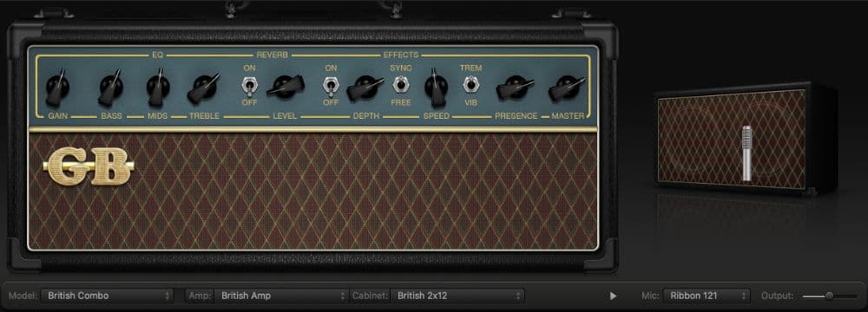Click the PRESENCE label
The width and height of the screenshot is (868, 312).
pos(516,116)
